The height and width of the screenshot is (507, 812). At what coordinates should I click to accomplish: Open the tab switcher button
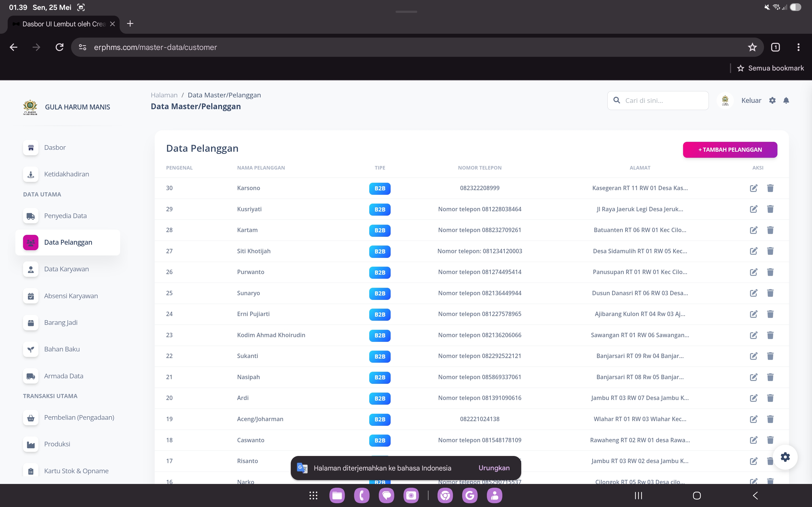(x=775, y=47)
